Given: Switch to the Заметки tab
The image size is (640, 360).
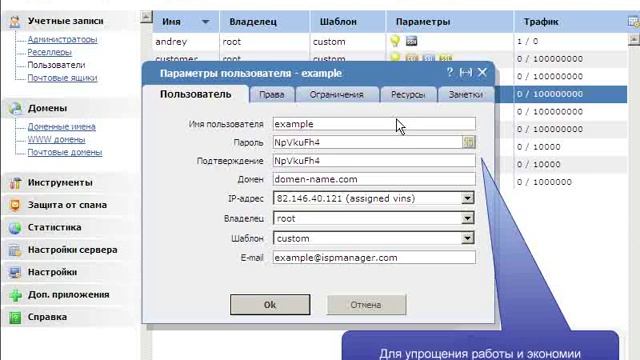Looking at the screenshot, I should pyautogui.click(x=466, y=95).
